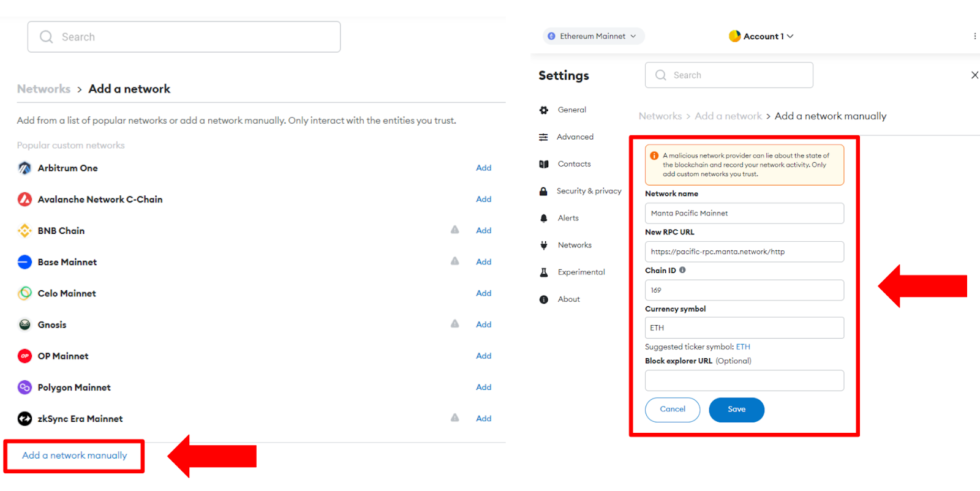Viewport: 980px width, 491px height.
Task: Click the Security & privacy lock icon
Action: point(543,191)
